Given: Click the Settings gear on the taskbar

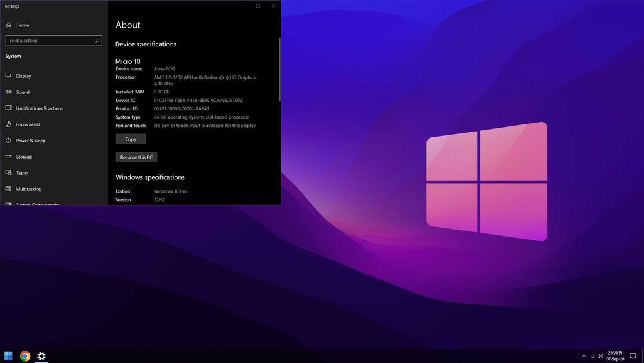Looking at the screenshot, I should pos(41,356).
